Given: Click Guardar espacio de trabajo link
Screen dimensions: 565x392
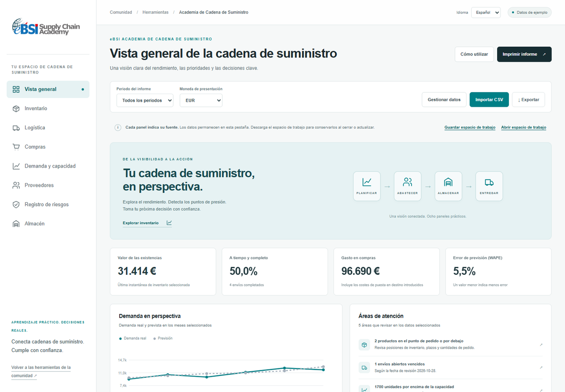Looking at the screenshot, I should click(x=470, y=128).
